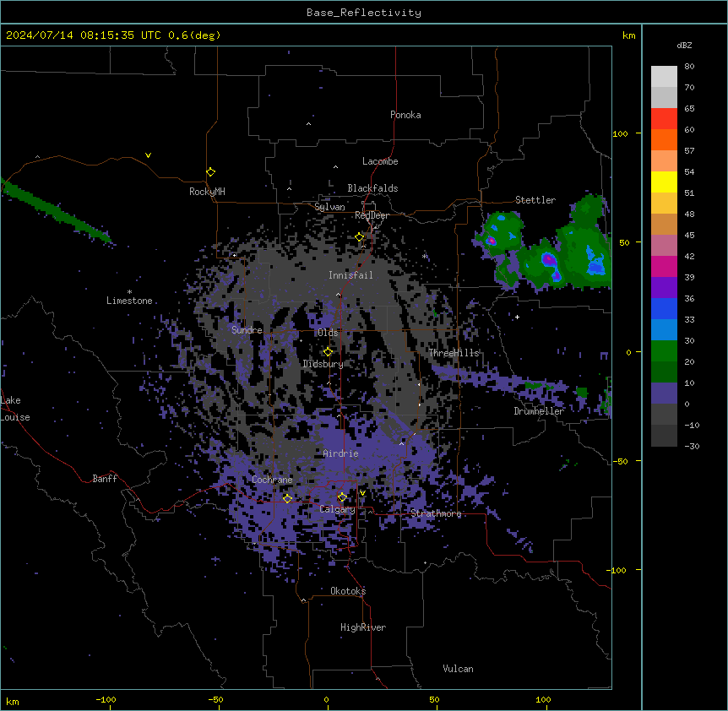The width and height of the screenshot is (728, 711).
Task: Click the yellow diamond marker above Calgary label
Action: coord(342,497)
